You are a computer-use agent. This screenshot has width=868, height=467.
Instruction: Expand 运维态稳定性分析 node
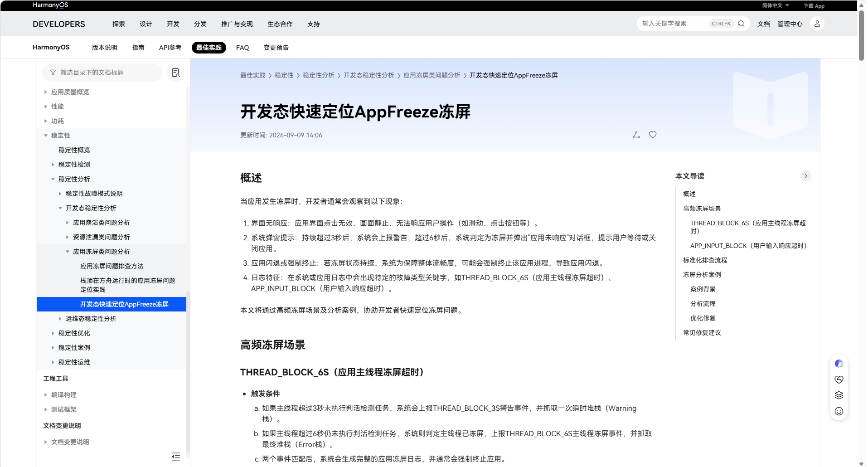click(60, 319)
